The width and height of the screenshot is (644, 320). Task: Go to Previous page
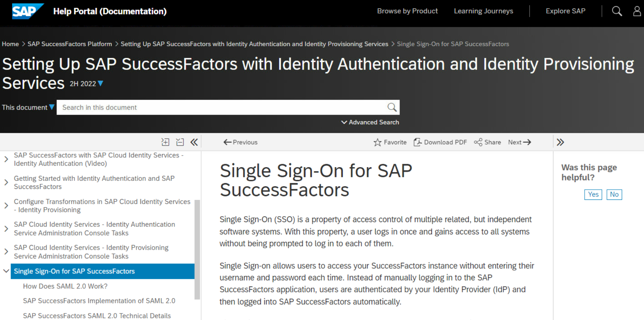tap(240, 142)
